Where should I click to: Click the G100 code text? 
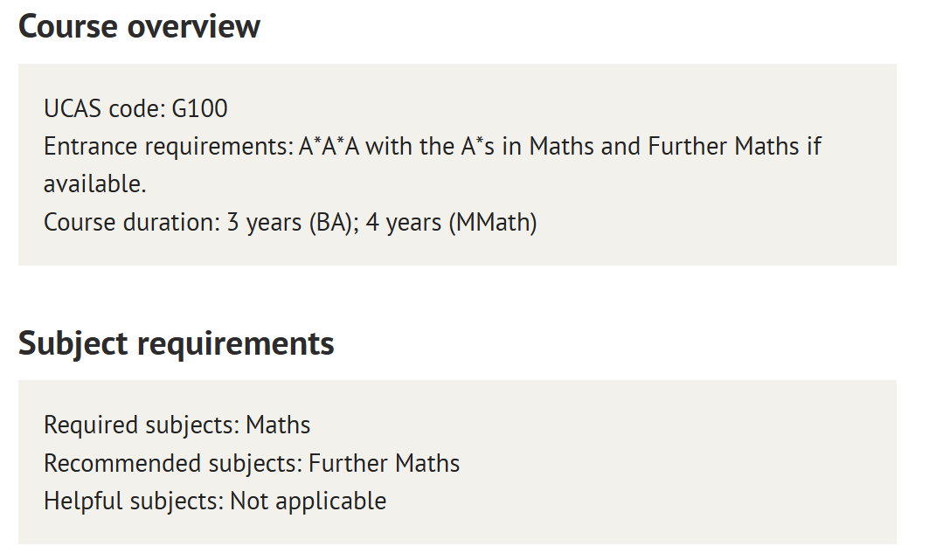199,108
